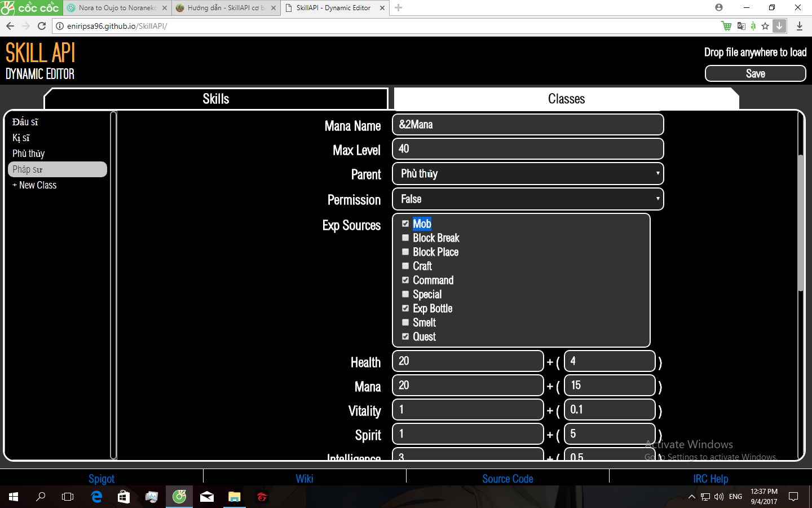
Task: Click the Save button
Action: point(756,73)
